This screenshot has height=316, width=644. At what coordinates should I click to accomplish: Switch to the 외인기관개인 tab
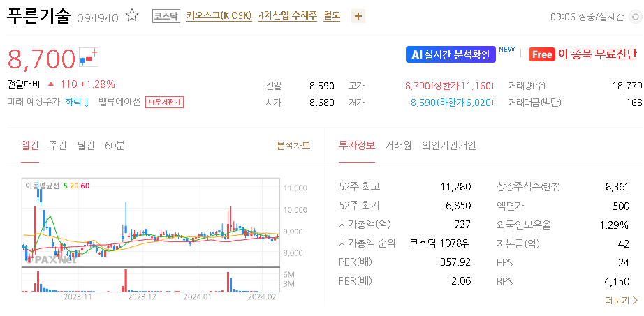449,145
